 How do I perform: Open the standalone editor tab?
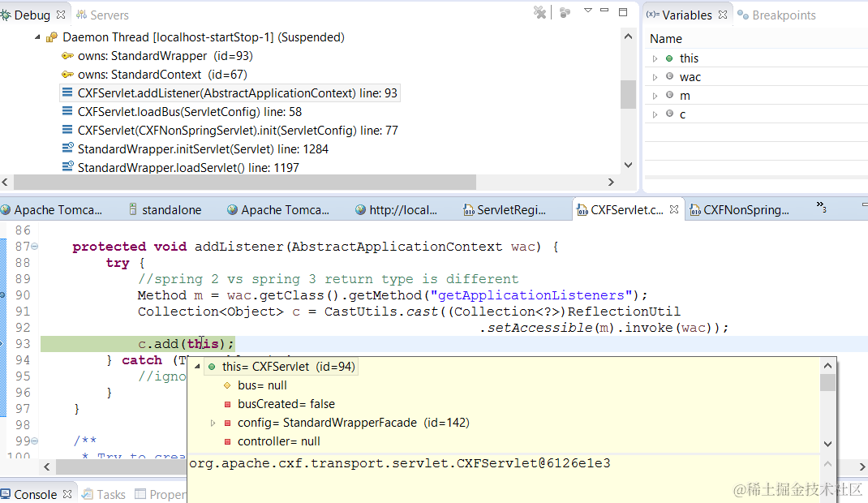[x=165, y=210]
